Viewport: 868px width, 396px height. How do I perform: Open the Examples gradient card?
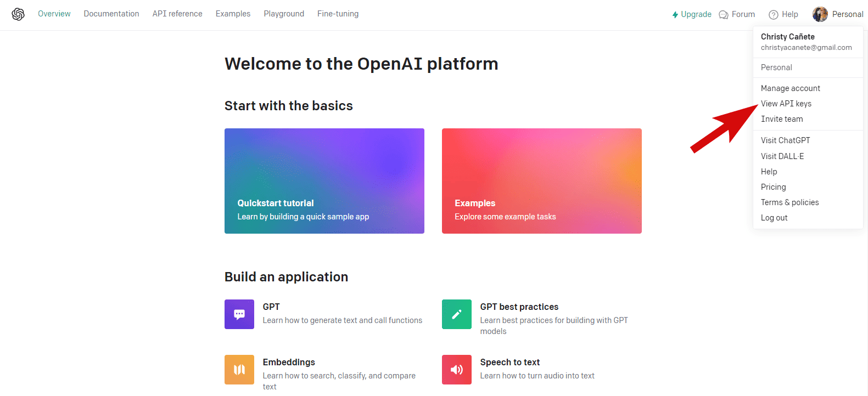point(541,181)
